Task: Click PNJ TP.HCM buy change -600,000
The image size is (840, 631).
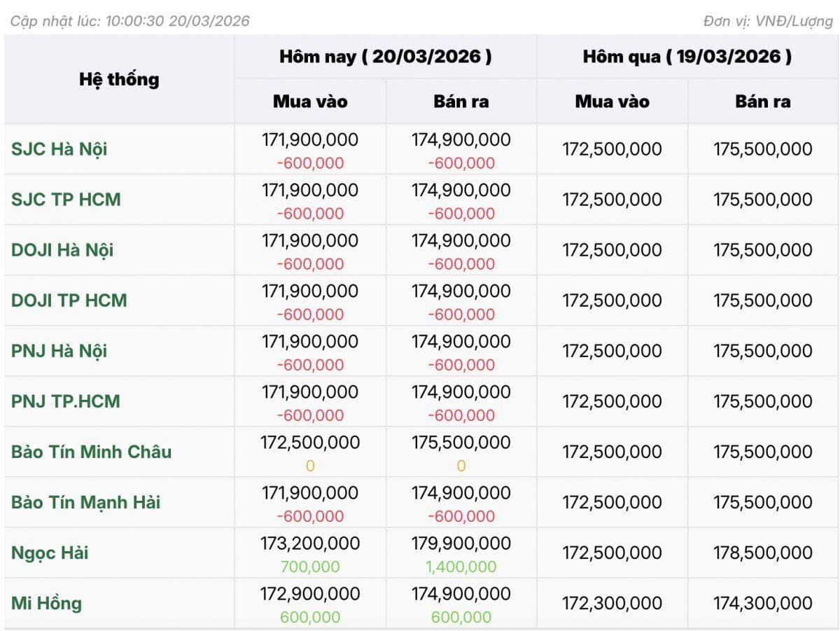Action: 310,415
